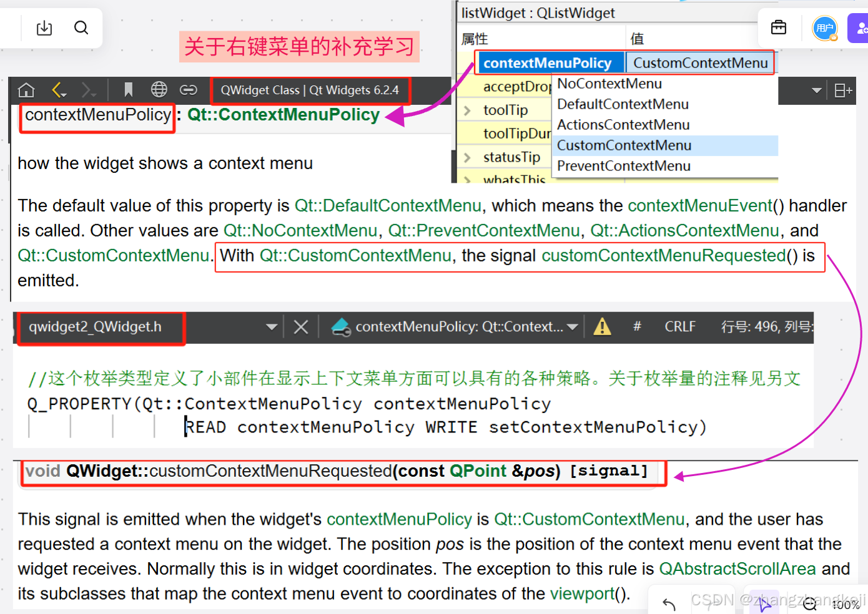Select the QWidget Class | Qt Widgets 6.2.4 tab

click(x=310, y=90)
